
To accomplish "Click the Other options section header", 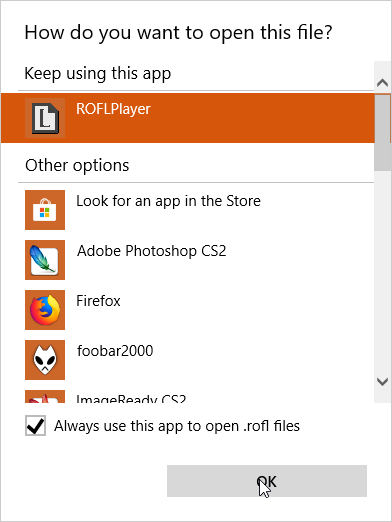I will click(77, 165).
